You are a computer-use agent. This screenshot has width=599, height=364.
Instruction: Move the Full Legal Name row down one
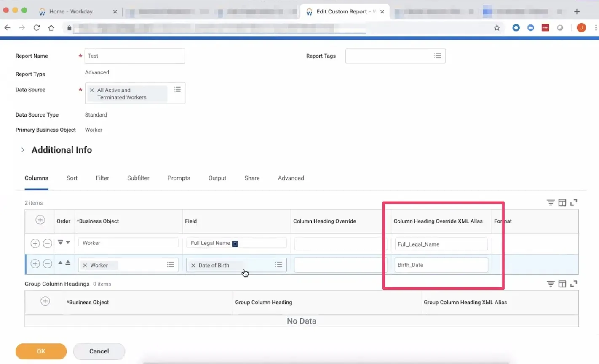[x=68, y=242]
